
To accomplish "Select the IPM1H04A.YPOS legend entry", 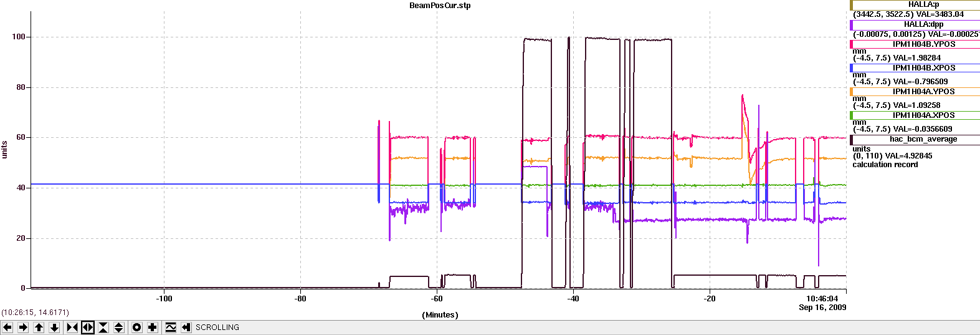I will pyautogui.click(x=915, y=92).
